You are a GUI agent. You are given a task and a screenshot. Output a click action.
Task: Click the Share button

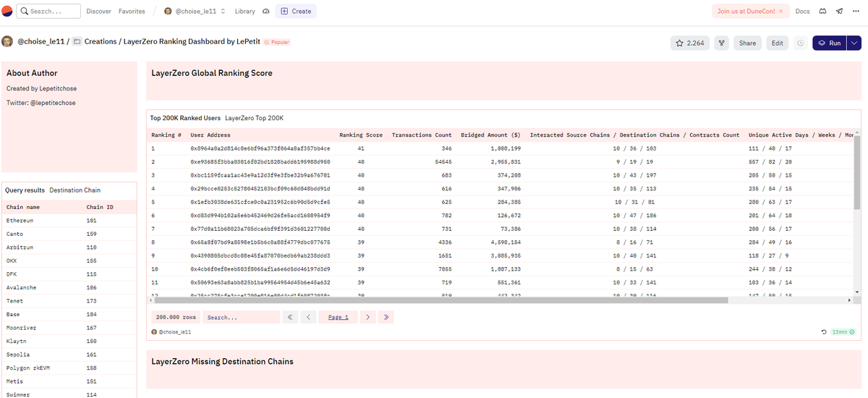click(748, 43)
